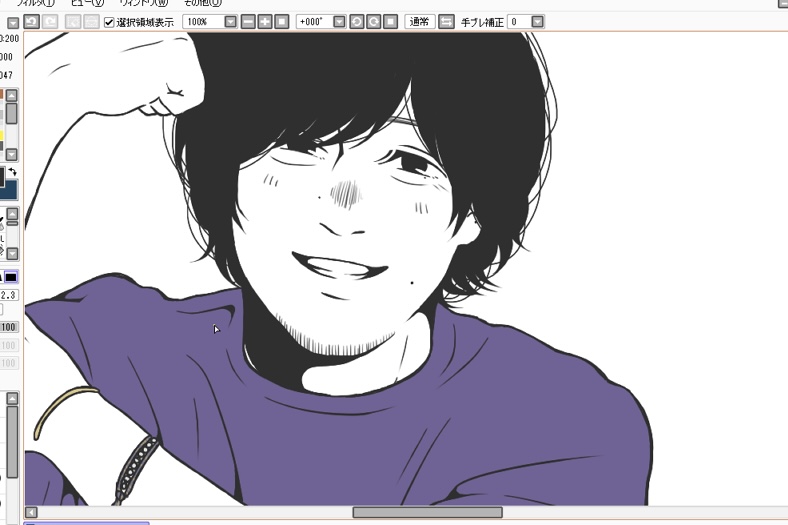
Task: Click the active 100 density value
Action: 9,327
